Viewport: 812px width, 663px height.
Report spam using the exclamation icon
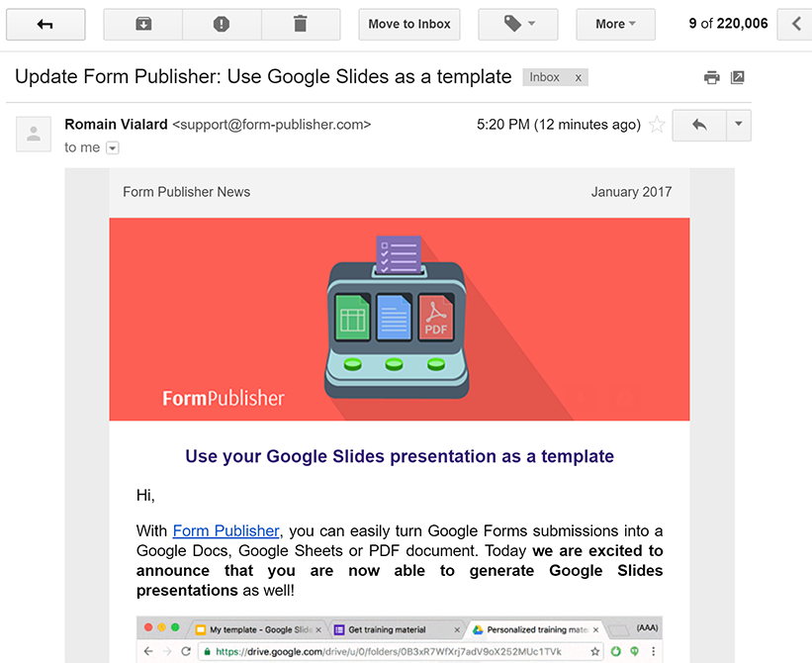coord(222,25)
